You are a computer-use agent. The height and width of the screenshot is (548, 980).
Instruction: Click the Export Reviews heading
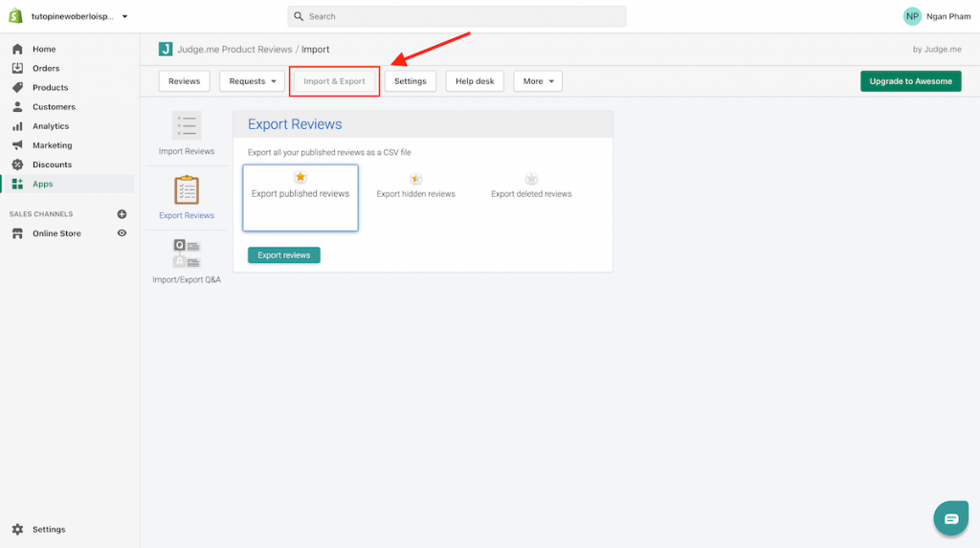[x=295, y=124]
